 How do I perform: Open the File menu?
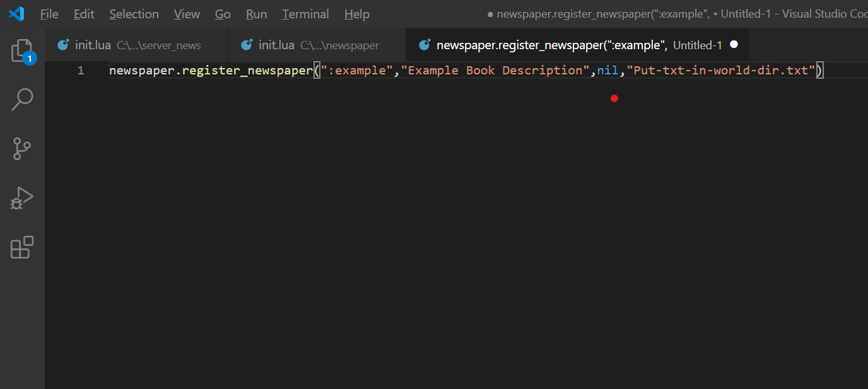(49, 14)
